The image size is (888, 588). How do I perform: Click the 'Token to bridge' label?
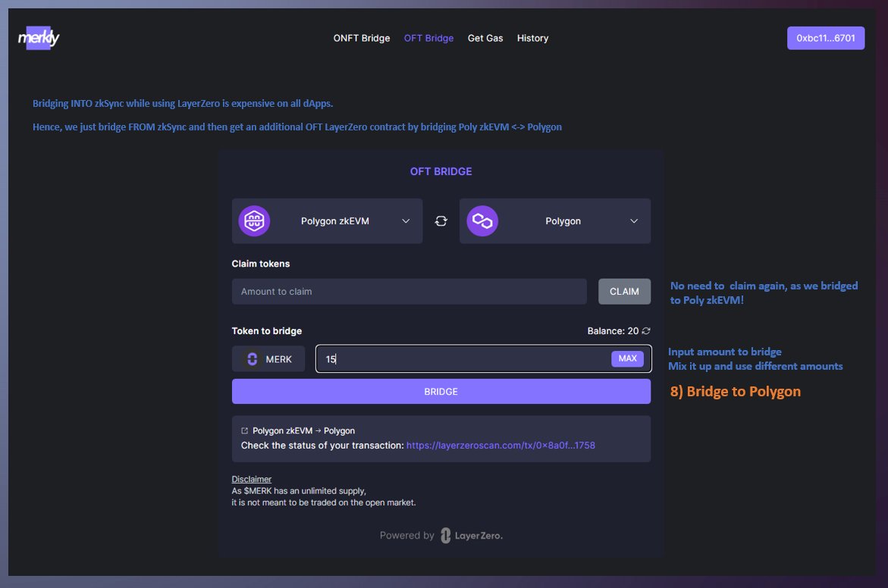click(x=267, y=331)
